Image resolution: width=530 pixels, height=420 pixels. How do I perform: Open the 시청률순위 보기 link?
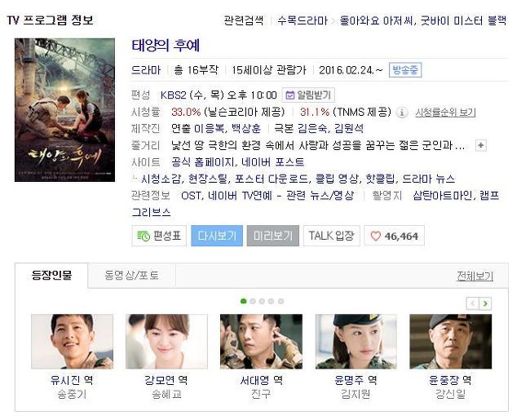(445, 113)
